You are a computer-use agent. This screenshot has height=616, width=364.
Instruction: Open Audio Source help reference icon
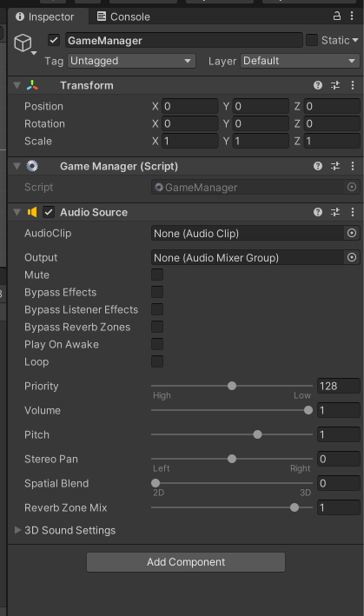pyautogui.click(x=318, y=212)
